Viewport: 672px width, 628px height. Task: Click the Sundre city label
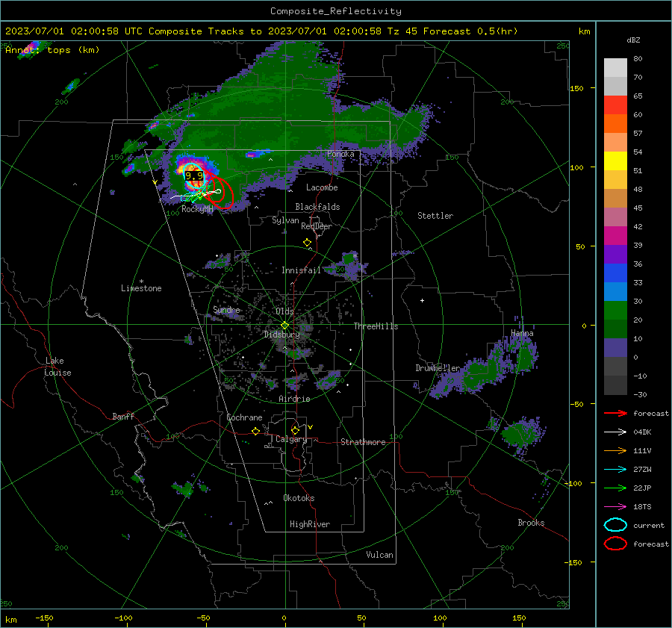[x=226, y=310]
